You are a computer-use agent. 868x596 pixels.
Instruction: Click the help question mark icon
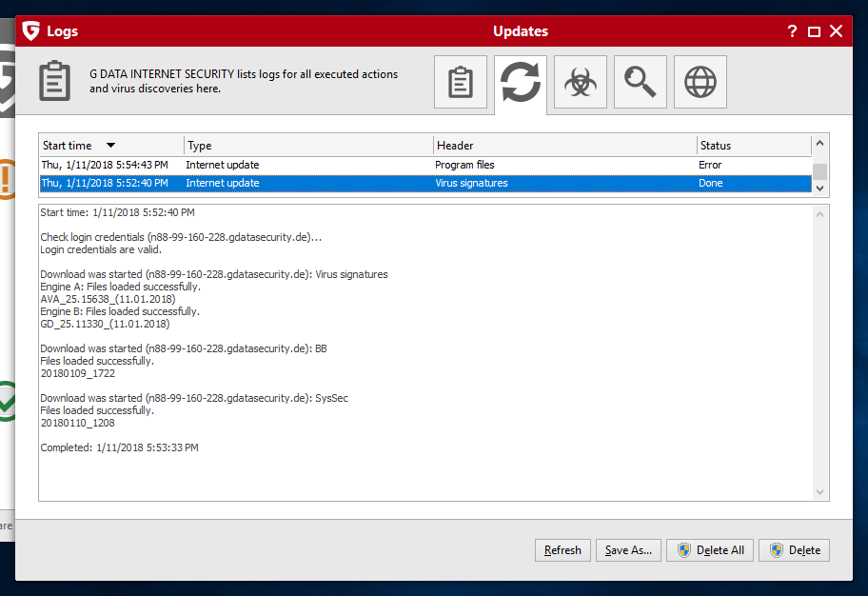pyautogui.click(x=792, y=31)
